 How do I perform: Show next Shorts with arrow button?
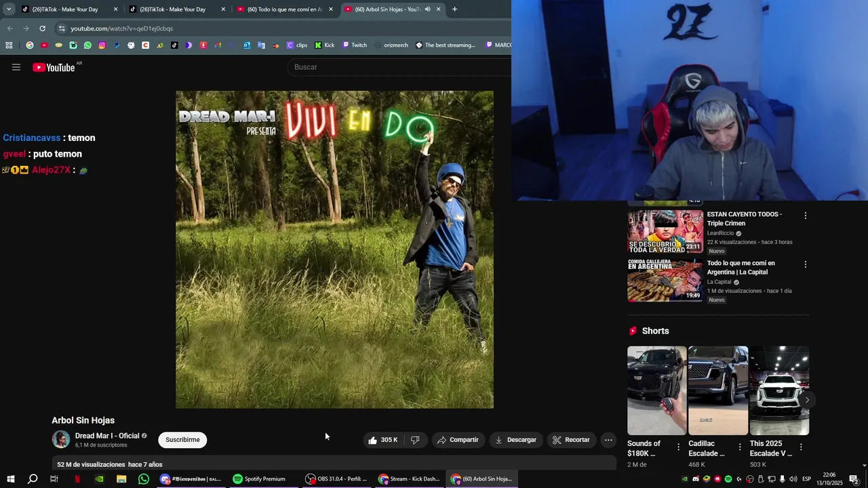click(806, 400)
